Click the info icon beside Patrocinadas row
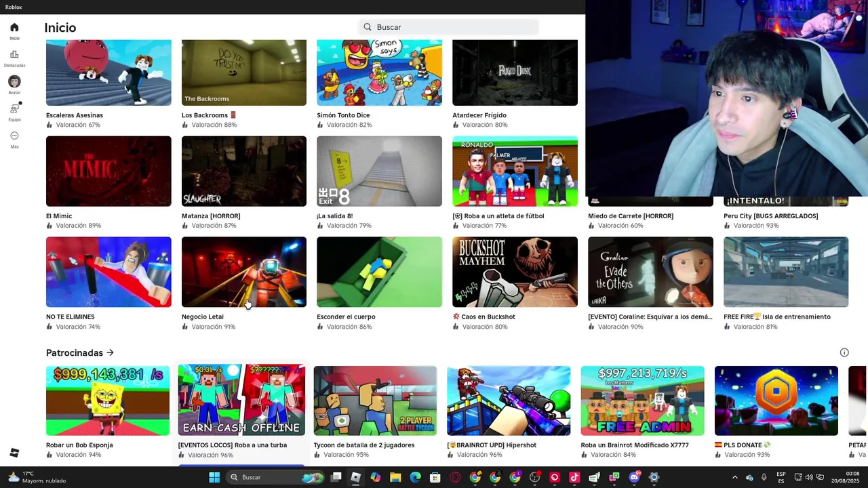 (x=844, y=352)
